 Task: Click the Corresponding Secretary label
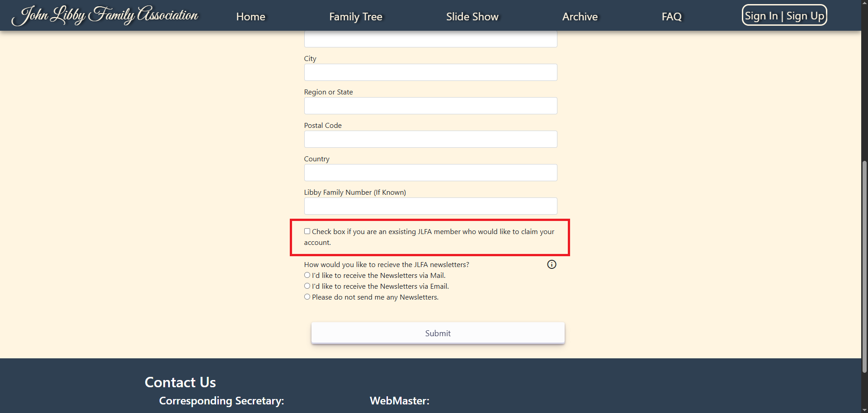pos(222,401)
